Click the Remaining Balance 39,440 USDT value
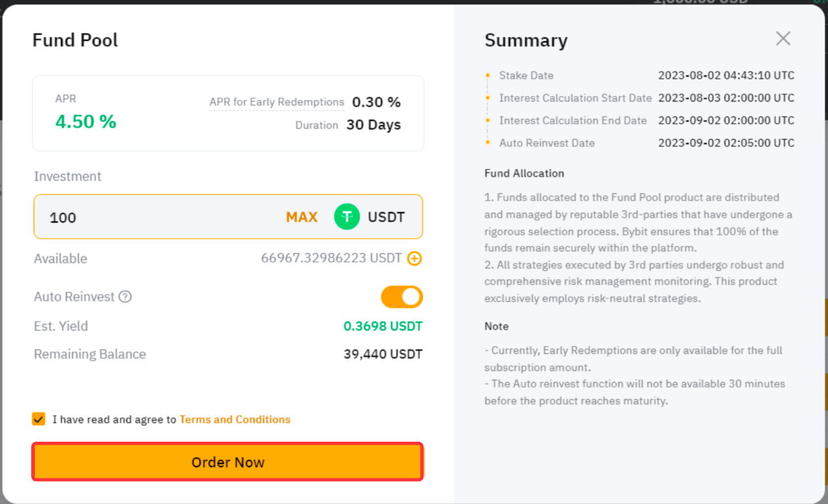Image resolution: width=828 pixels, height=504 pixels. click(383, 354)
